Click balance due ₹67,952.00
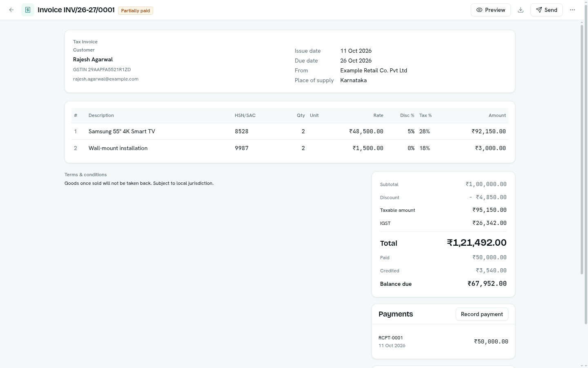588x368 pixels. pyautogui.click(x=487, y=283)
